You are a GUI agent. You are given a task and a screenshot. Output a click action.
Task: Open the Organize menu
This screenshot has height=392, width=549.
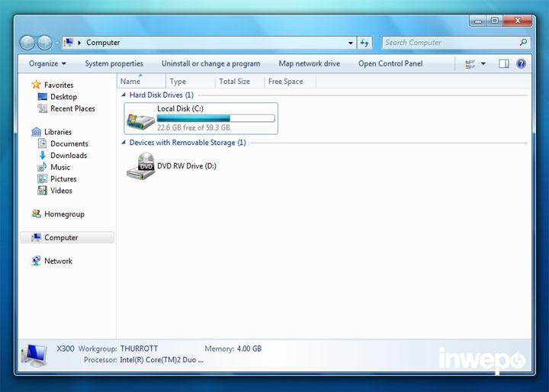pyautogui.click(x=47, y=63)
